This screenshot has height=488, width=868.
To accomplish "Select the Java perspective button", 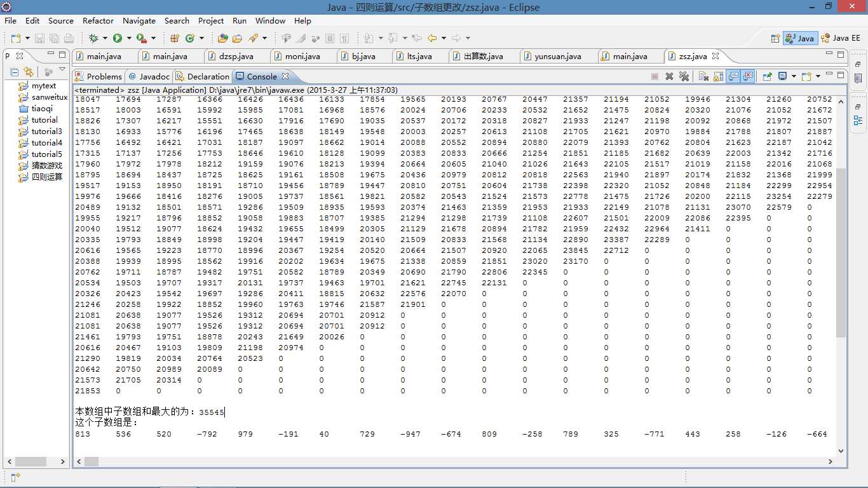I will click(x=800, y=38).
